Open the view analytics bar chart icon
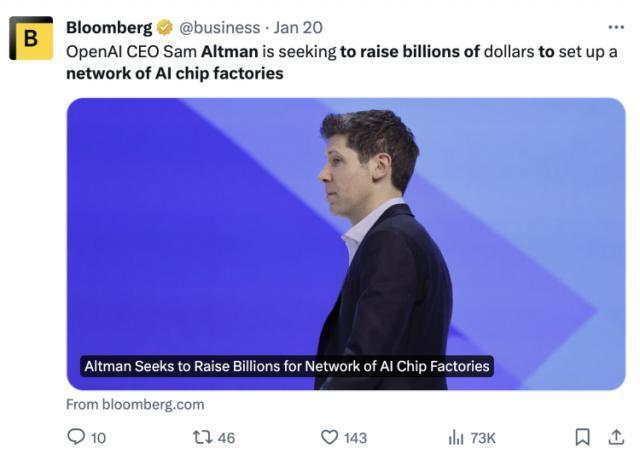This screenshot has height=460, width=640. point(456,437)
